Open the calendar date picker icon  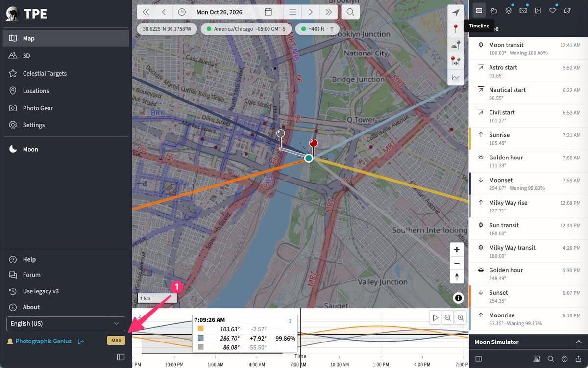tap(268, 12)
